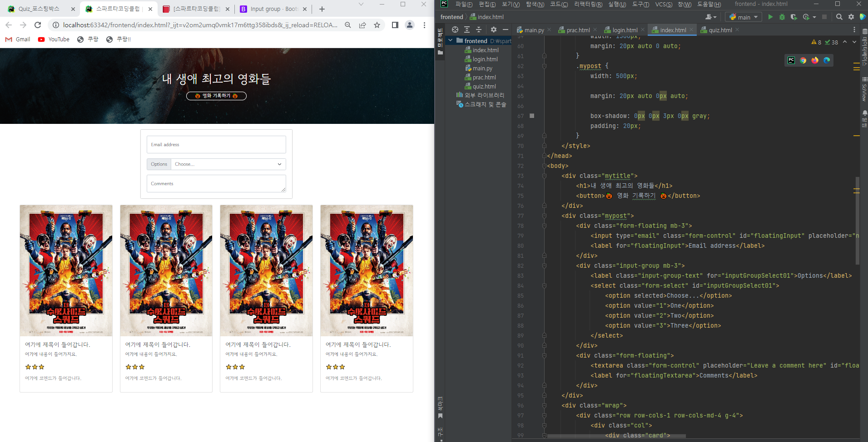The height and width of the screenshot is (442, 868).
Task: Click the 영화 기록하기 button
Action: click(x=216, y=96)
